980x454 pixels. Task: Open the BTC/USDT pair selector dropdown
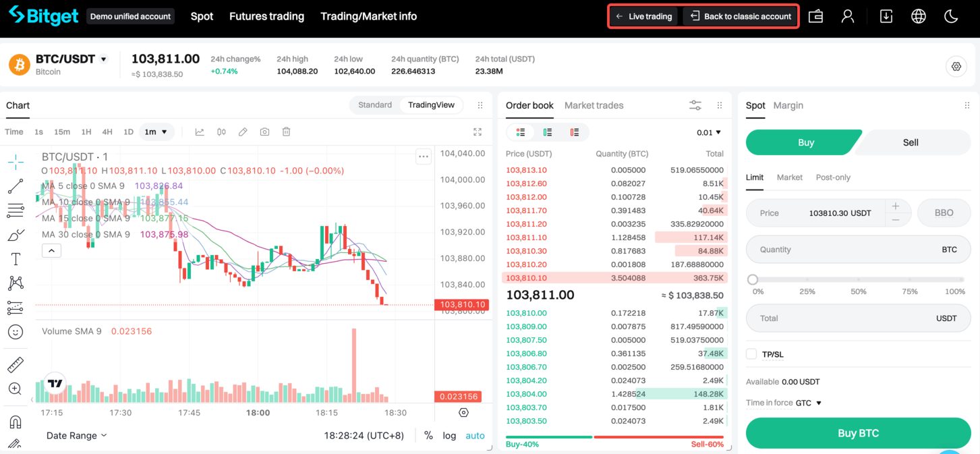[104, 59]
